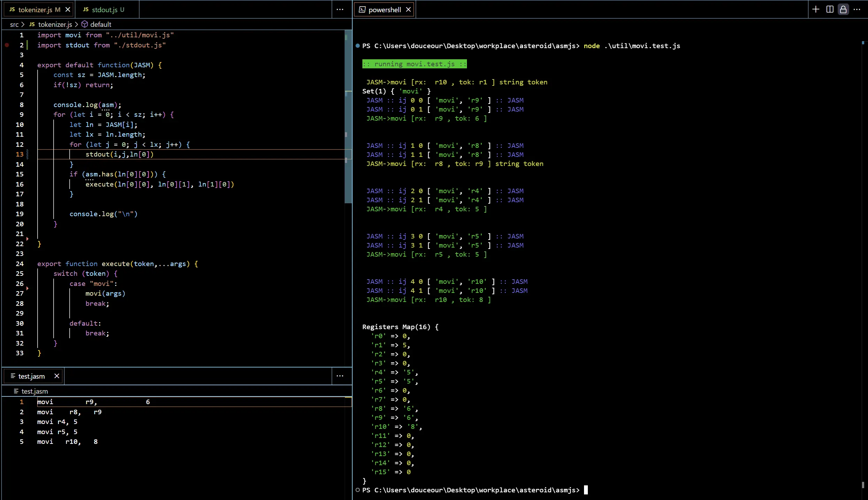Close the test.jasm tab

click(x=57, y=376)
